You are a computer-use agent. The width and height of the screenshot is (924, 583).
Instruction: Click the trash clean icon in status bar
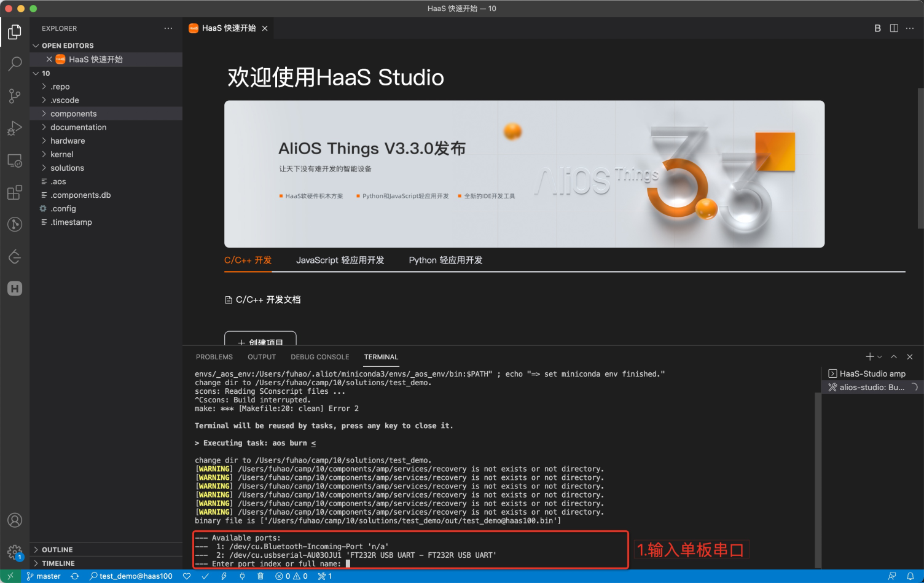tap(260, 576)
